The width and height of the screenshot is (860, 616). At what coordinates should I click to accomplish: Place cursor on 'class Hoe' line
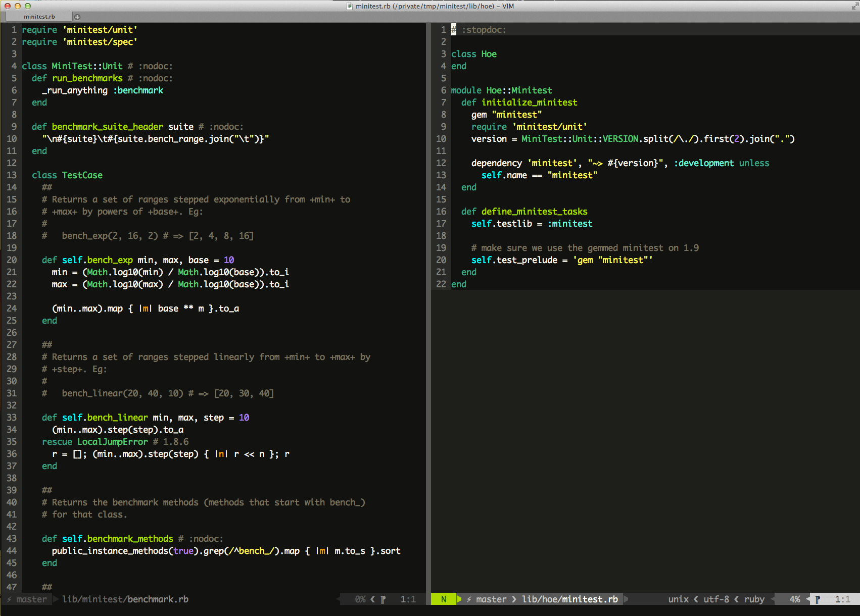pos(473,54)
